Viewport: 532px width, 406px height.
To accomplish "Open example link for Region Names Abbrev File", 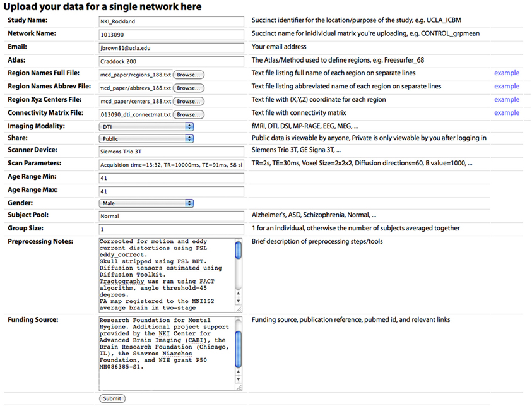I will pos(507,87).
